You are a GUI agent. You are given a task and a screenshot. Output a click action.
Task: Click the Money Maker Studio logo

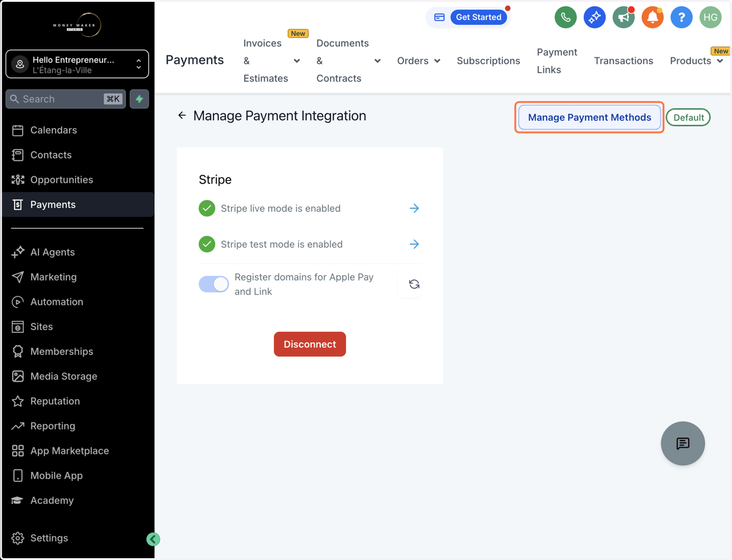(x=77, y=25)
